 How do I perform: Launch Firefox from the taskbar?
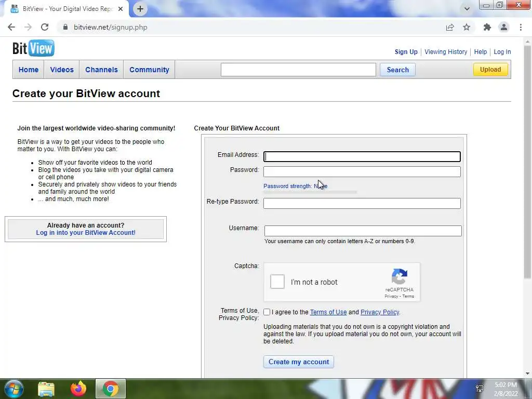point(78,389)
